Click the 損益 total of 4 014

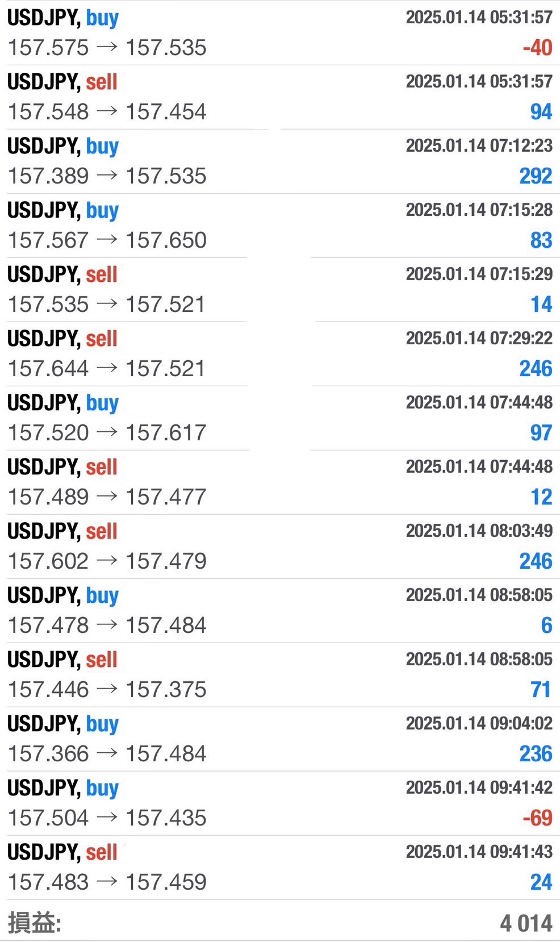pos(526,923)
